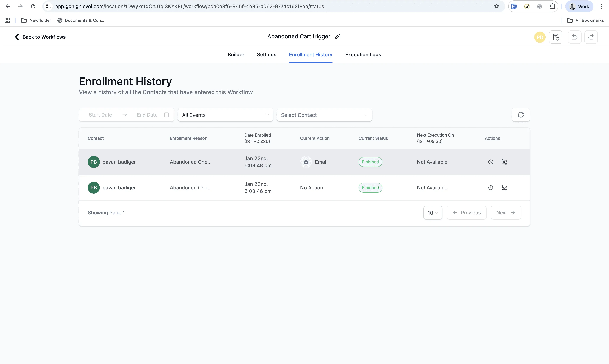Click Back to Workflows
This screenshot has width=609, height=364.
pos(40,37)
